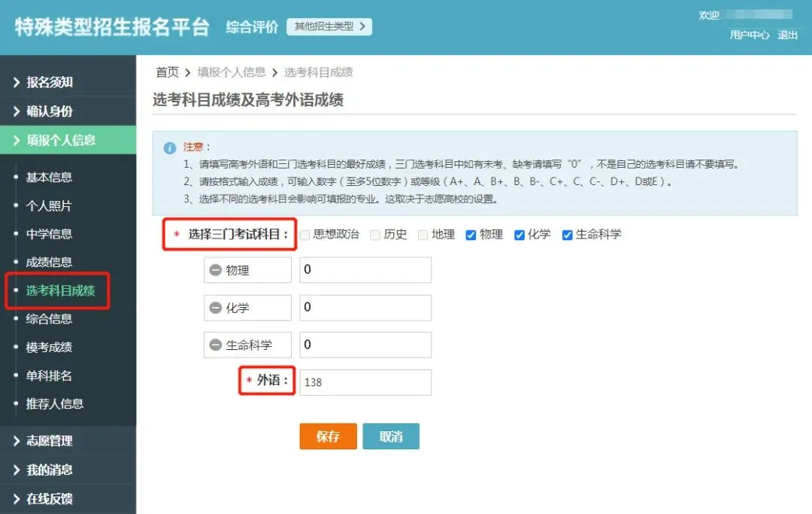The image size is (812, 514).
Task: Click the minus icon beside 生命科学
Action: point(216,345)
